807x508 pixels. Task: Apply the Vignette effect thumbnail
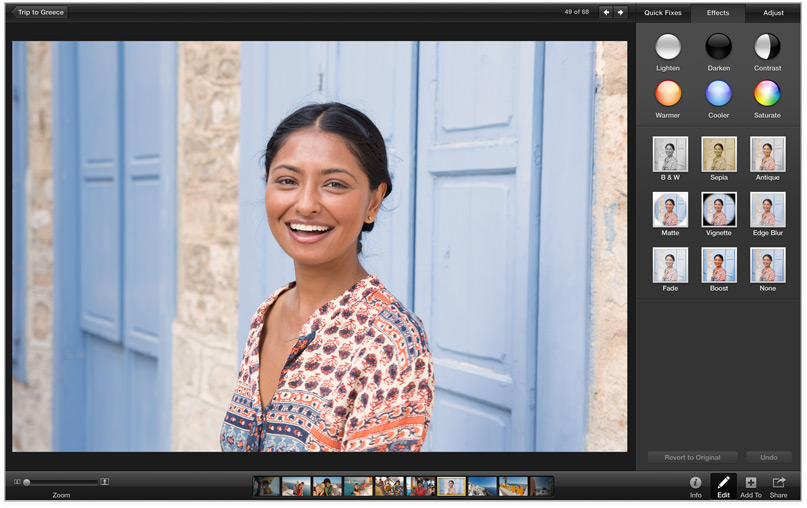click(718, 210)
